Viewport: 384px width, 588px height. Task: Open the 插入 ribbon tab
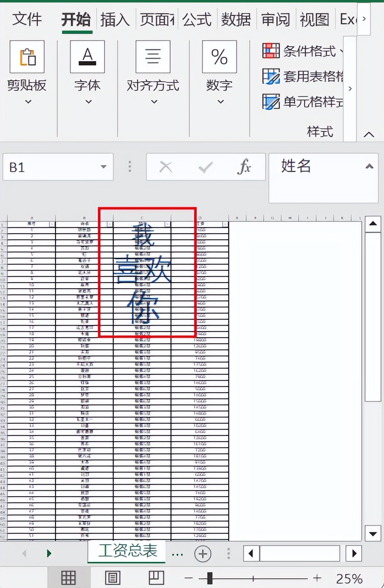[x=115, y=19]
